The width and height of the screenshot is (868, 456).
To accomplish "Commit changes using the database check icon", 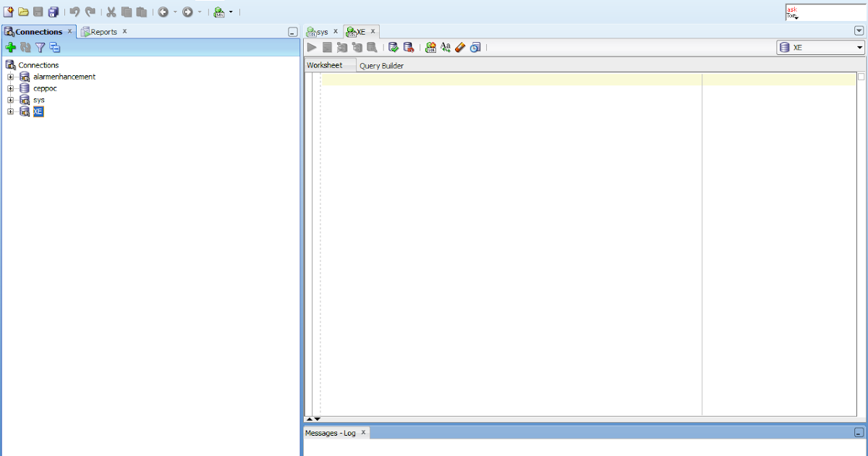I will (393, 46).
